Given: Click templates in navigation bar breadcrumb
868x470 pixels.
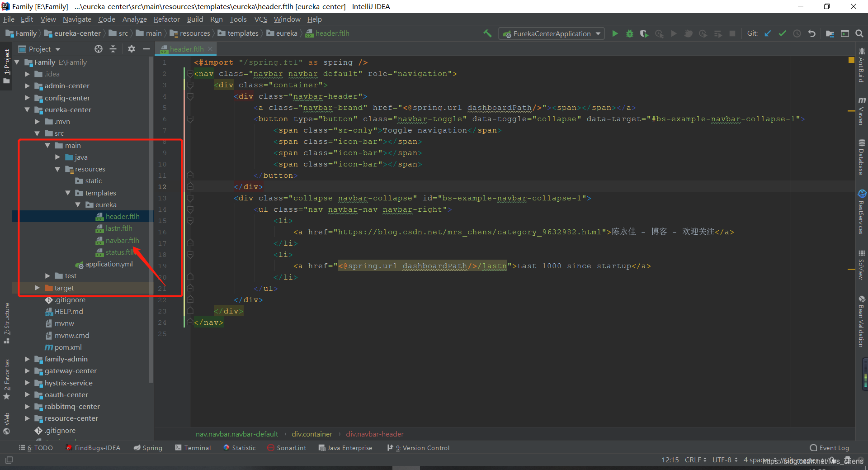Looking at the screenshot, I should [x=238, y=33].
